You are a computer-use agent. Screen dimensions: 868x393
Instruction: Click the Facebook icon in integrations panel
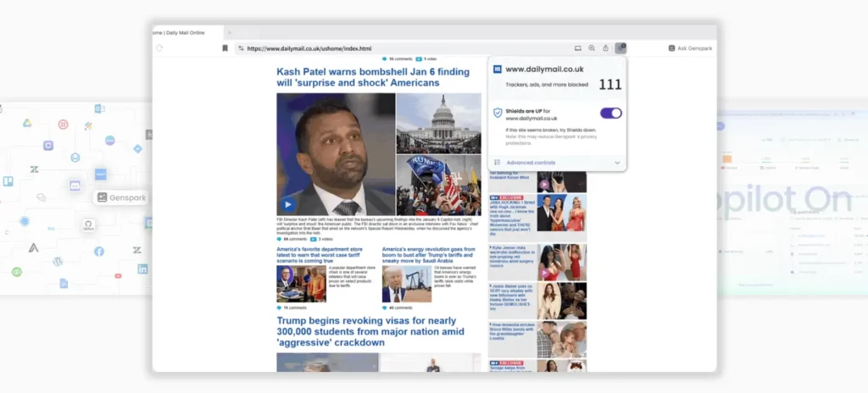coord(99,252)
